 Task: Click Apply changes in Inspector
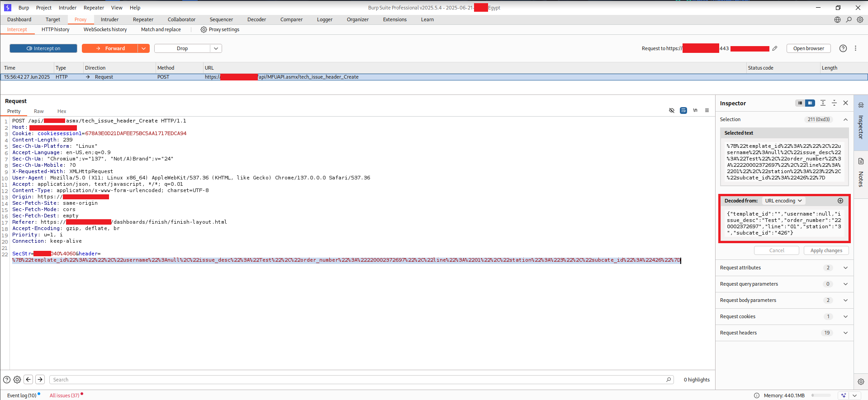(826, 250)
